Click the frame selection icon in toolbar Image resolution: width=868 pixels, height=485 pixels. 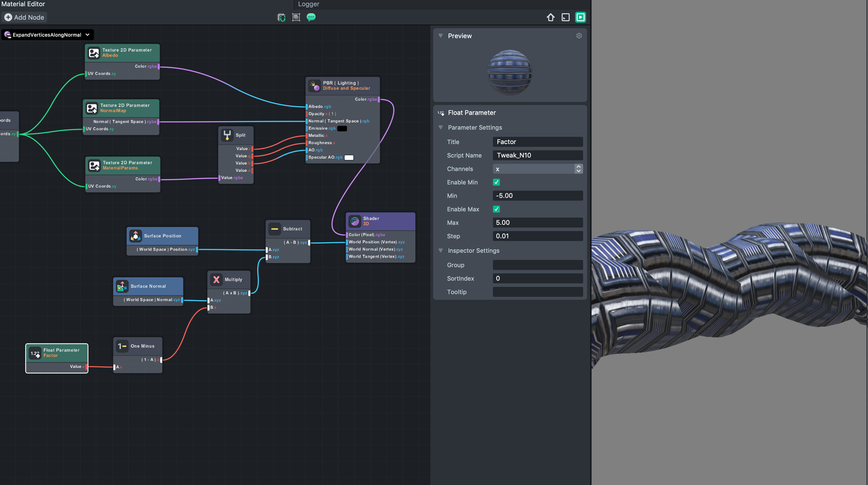coord(296,17)
